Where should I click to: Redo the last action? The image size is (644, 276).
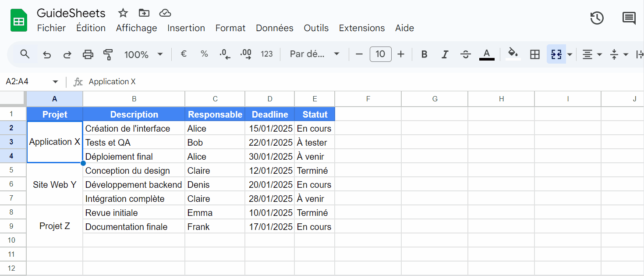[67, 54]
